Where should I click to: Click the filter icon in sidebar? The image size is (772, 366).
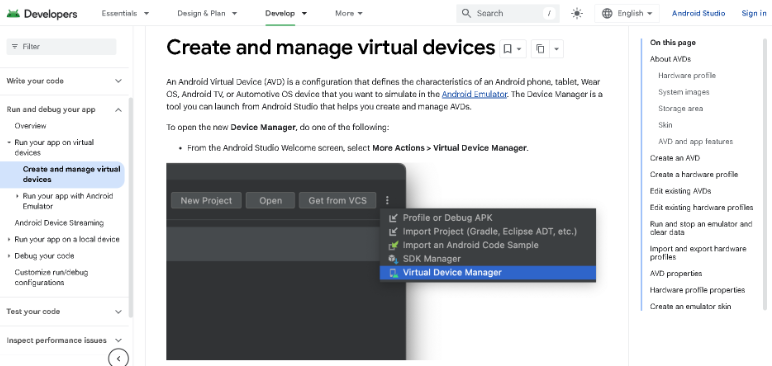[15, 46]
